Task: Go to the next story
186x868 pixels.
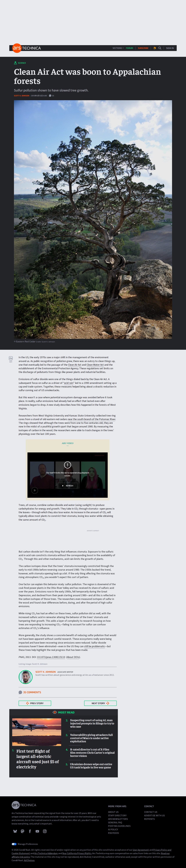Action: (100, 703)
